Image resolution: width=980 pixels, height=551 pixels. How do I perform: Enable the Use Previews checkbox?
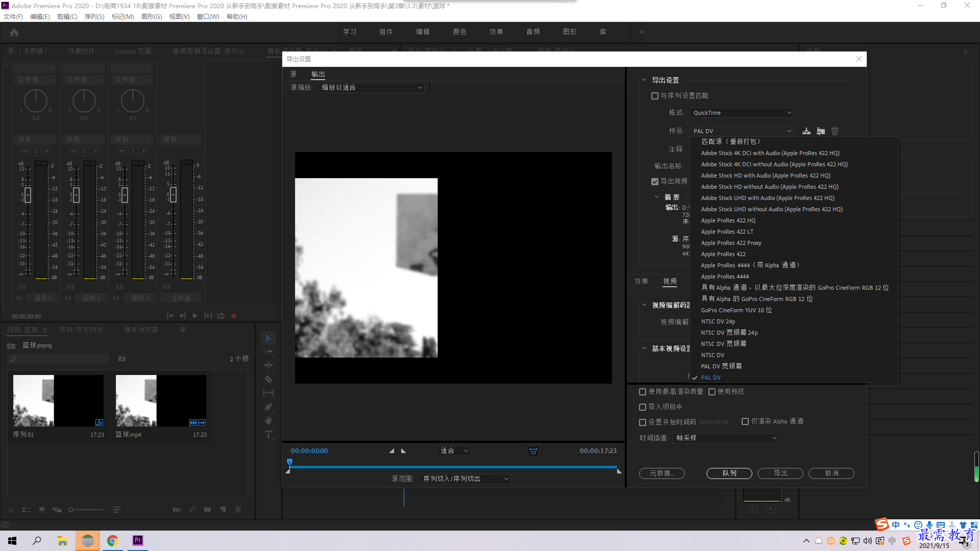coord(712,392)
